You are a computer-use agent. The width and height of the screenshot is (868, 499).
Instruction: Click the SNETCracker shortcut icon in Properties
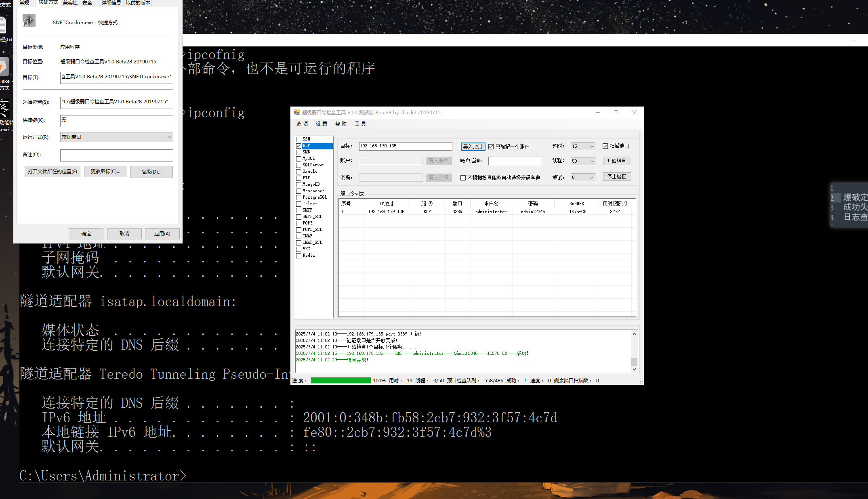pyautogui.click(x=29, y=21)
